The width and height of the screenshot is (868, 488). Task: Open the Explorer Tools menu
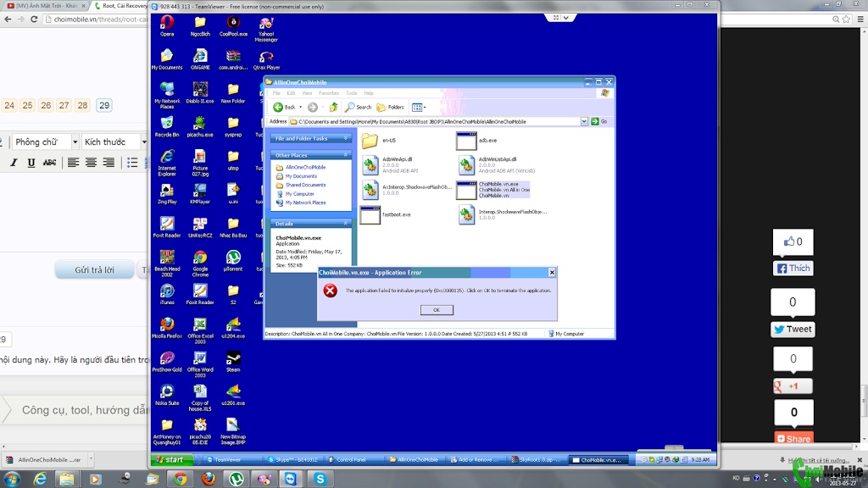pyautogui.click(x=352, y=93)
